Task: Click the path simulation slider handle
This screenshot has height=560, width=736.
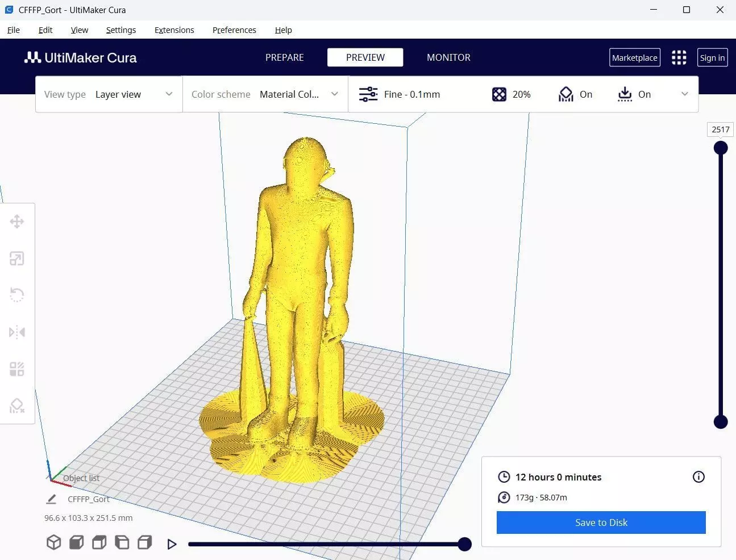Action: point(464,544)
